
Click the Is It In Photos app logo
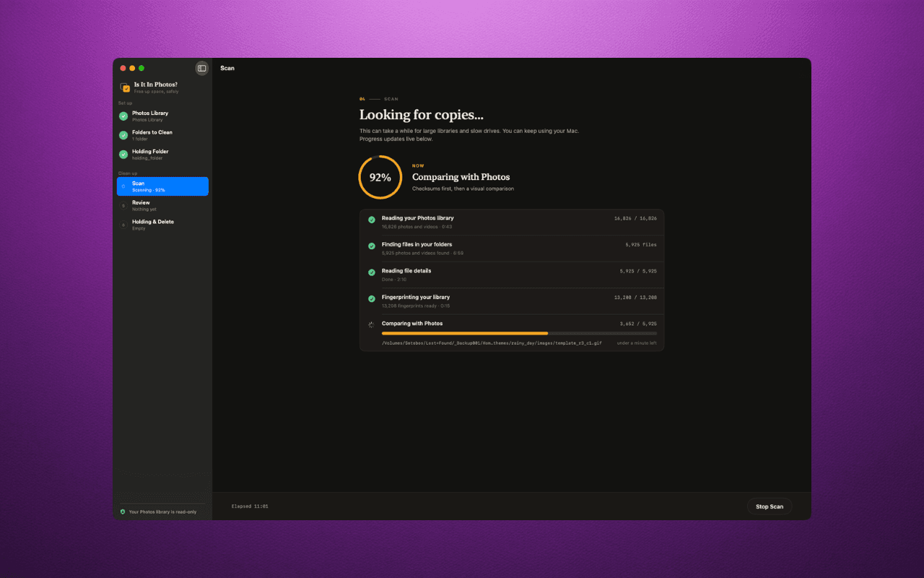click(125, 87)
